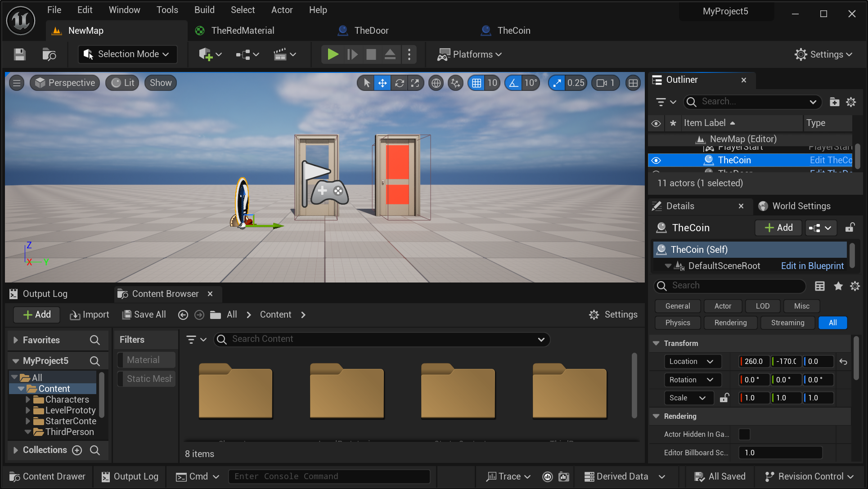Reset Location to default arrow
Viewport: 868px width, 489px height.
[x=843, y=361]
